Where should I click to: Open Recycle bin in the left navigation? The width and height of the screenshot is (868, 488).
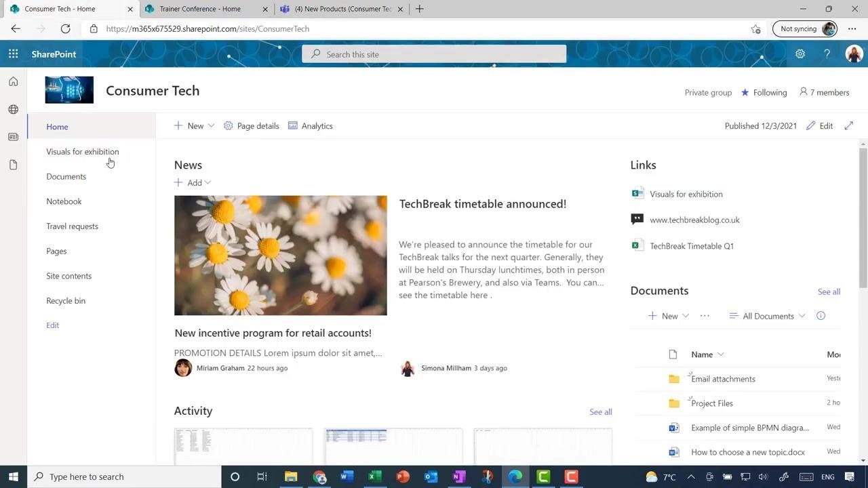66,301
